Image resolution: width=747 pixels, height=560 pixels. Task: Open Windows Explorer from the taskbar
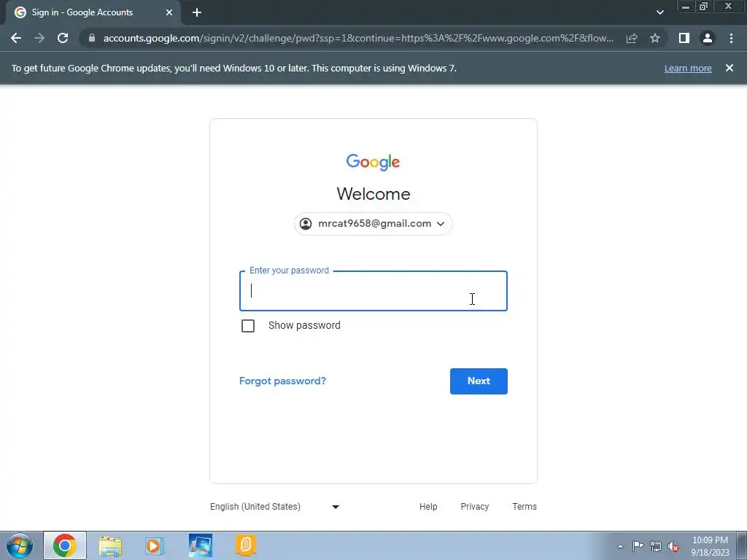(x=110, y=545)
